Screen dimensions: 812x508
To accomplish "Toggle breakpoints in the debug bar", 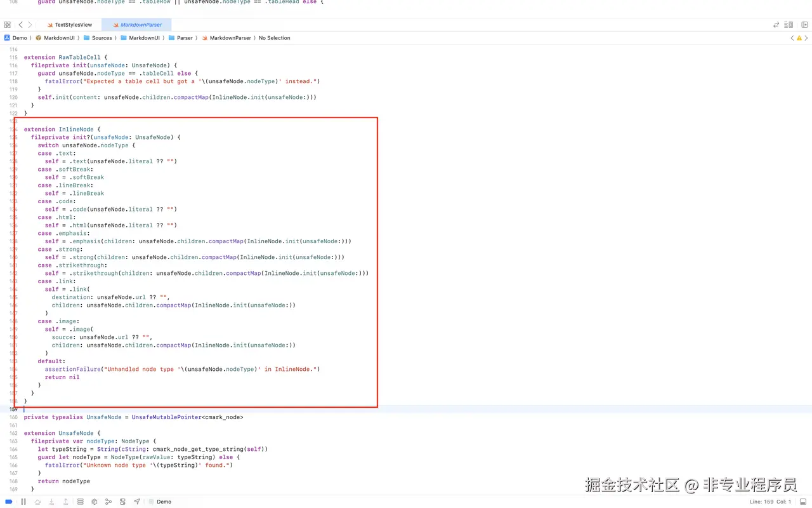I will pyautogui.click(x=8, y=502).
